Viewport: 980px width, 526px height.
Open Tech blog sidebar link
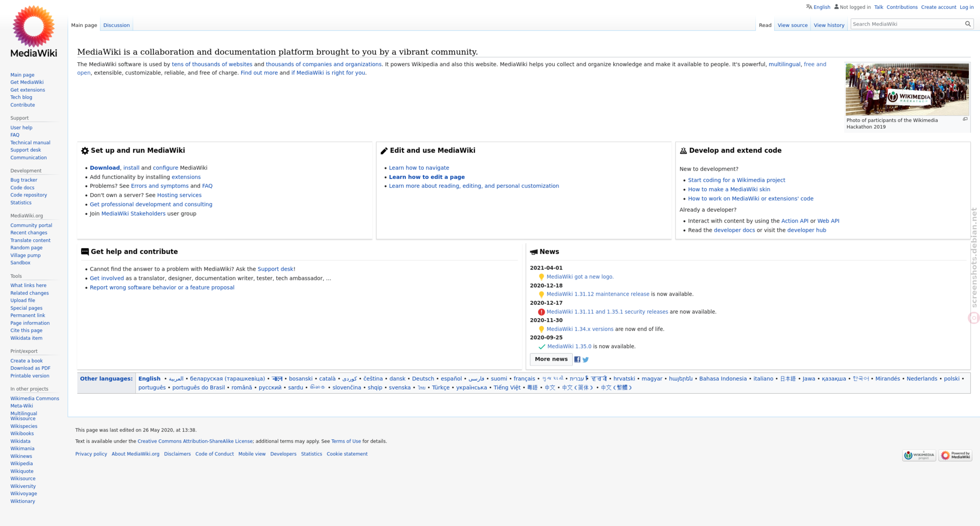(x=21, y=97)
